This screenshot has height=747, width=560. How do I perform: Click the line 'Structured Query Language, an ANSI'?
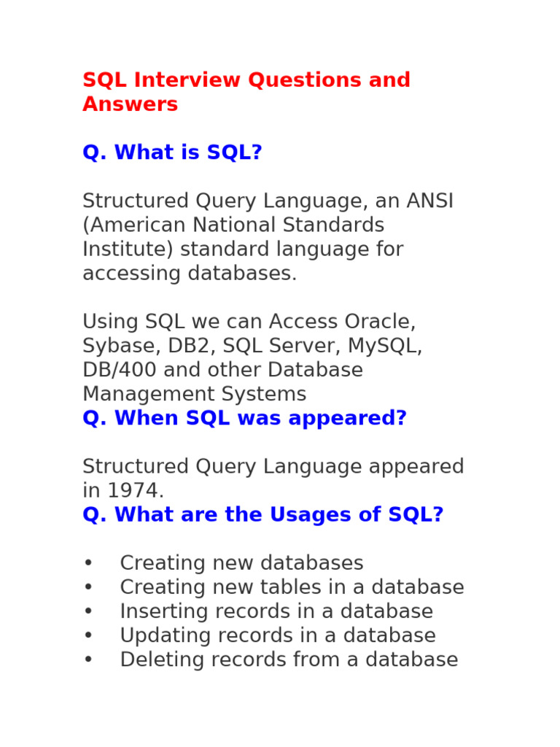point(268,201)
